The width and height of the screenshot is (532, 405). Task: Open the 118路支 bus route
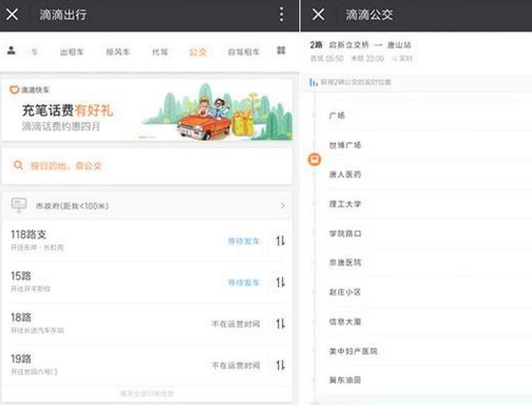(147, 240)
